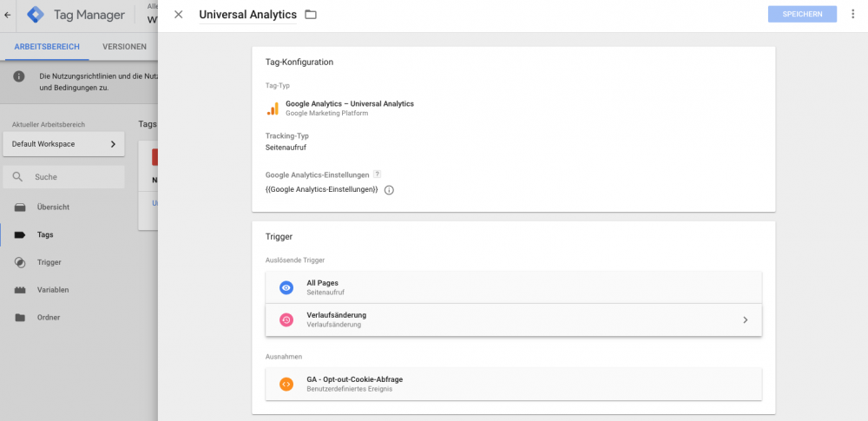
Task: Click the folder icon beside tag name
Action: pos(311,15)
